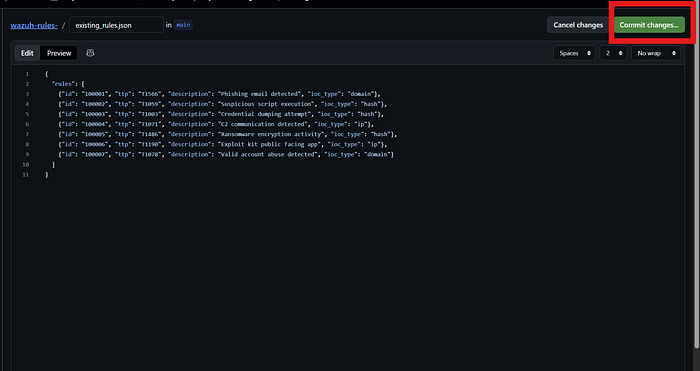Click "Exploit kit public facing app" text
The height and width of the screenshot is (371, 700).
269,144
